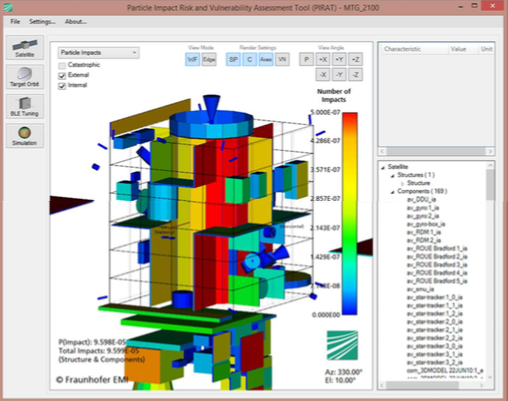Toggle Axes render setting
The height and width of the screenshot is (401, 508).
pos(266,60)
